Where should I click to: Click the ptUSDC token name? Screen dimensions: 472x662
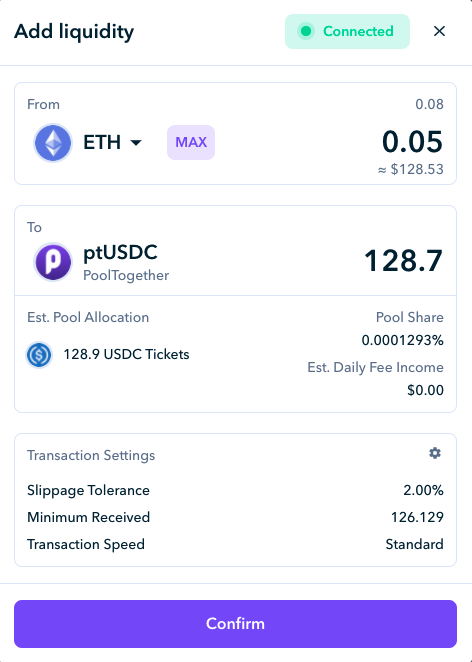point(120,252)
